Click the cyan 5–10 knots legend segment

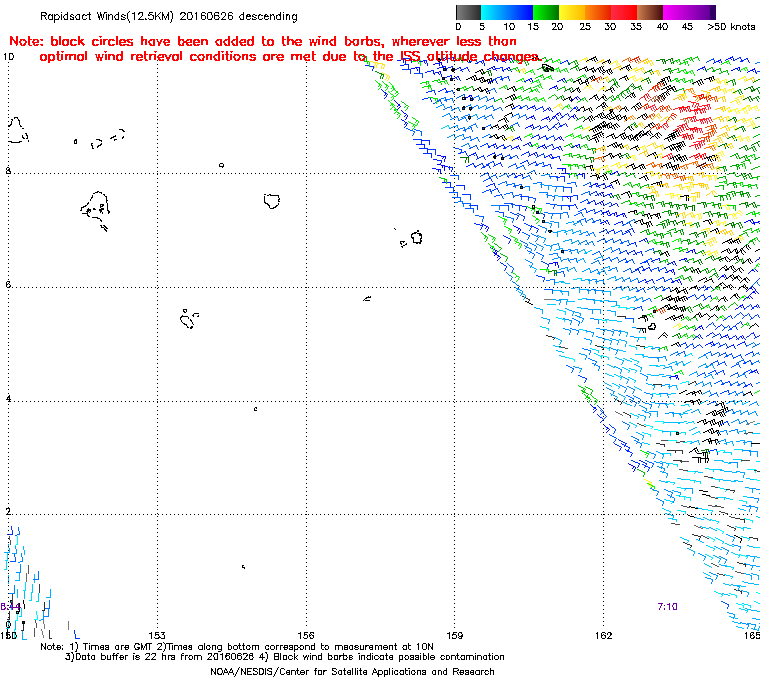[494, 12]
